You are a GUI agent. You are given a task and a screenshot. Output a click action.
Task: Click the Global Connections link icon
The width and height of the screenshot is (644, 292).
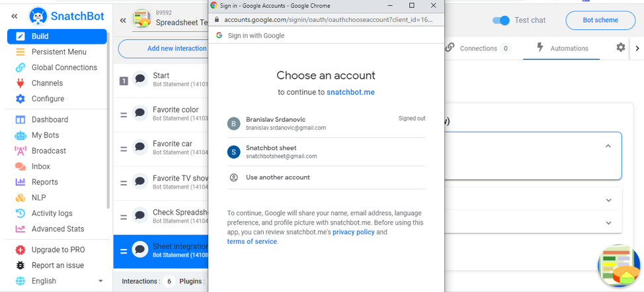(x=20, y=68)
